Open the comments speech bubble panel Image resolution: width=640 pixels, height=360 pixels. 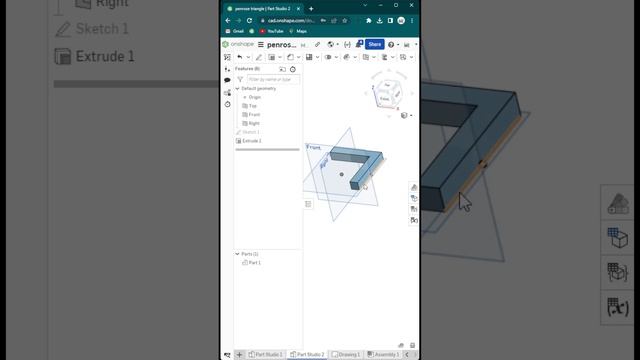tap(227, 80)
